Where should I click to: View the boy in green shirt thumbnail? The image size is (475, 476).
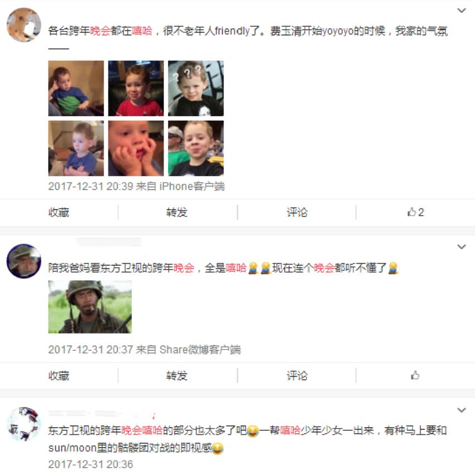pos(76,88)
